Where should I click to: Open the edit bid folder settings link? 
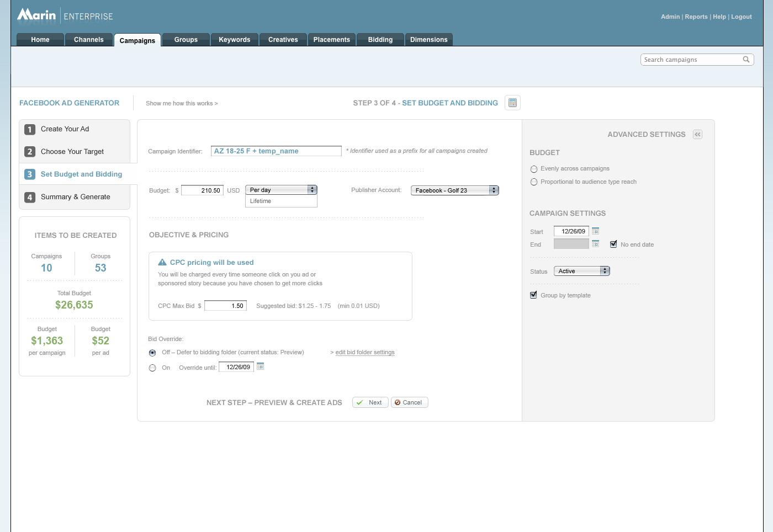(x=365, y=353)
